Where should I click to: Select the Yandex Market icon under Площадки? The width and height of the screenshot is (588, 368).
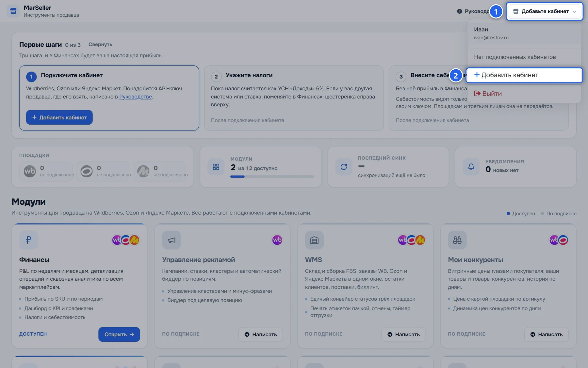(x=143, y=171)
